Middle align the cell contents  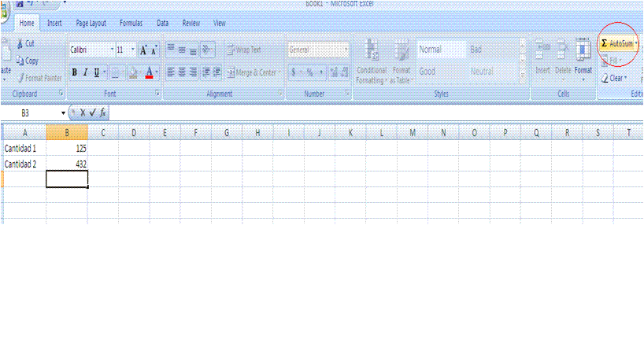click(182, 50)
